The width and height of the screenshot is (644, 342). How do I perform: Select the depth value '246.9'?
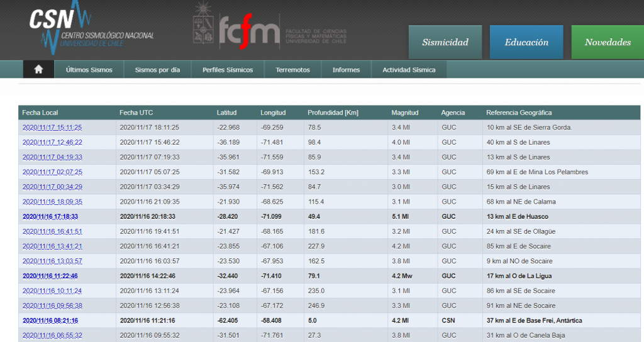click(x=316, y=306)
